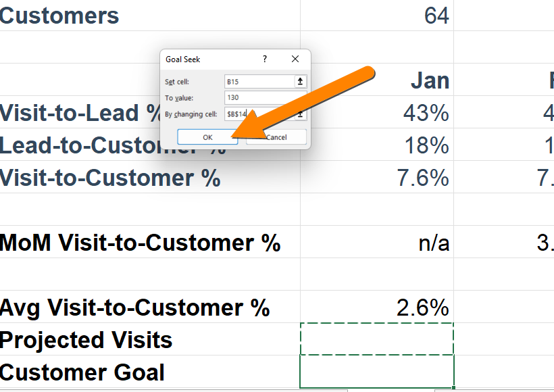Cancel the Goal Seek dialog
This screenshot has height=392, width=554.
(x=276, y=137)
